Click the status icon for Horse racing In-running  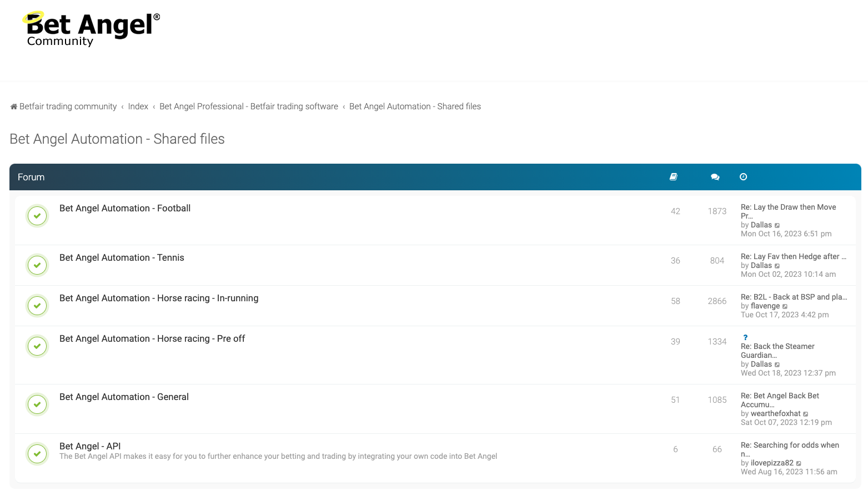coord(37,306)
